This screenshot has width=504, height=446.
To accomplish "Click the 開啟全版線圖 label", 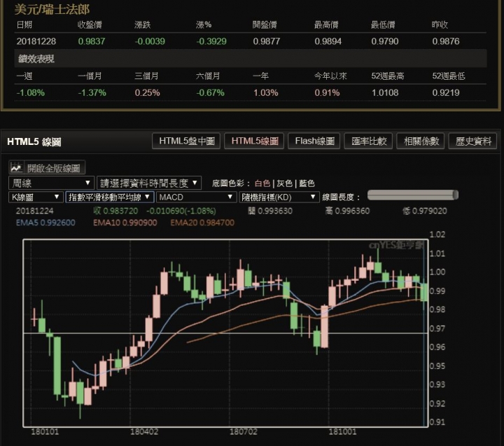I will click(x=53, y=168).
